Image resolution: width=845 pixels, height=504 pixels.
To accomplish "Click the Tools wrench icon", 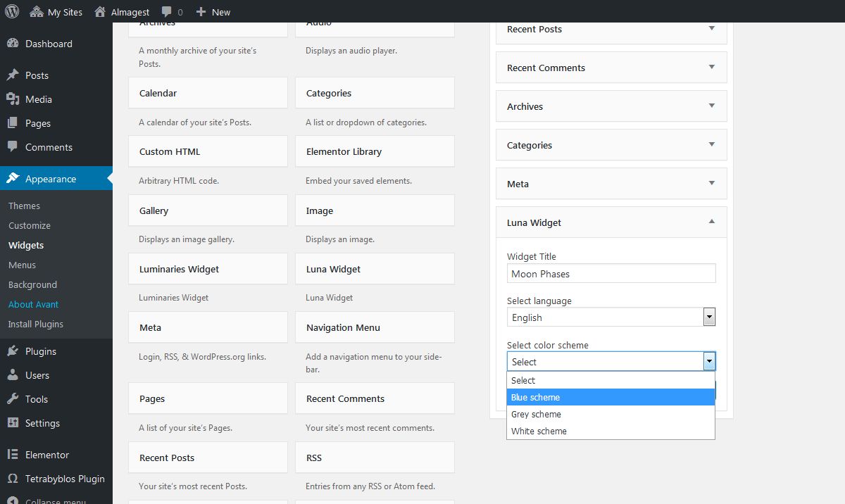I will coord(13,399).
